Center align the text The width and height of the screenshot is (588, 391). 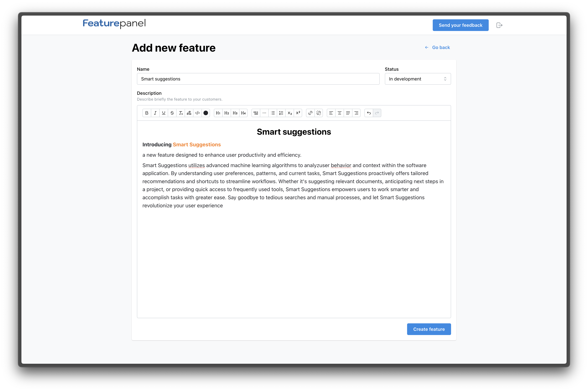(x=339, y=113)
